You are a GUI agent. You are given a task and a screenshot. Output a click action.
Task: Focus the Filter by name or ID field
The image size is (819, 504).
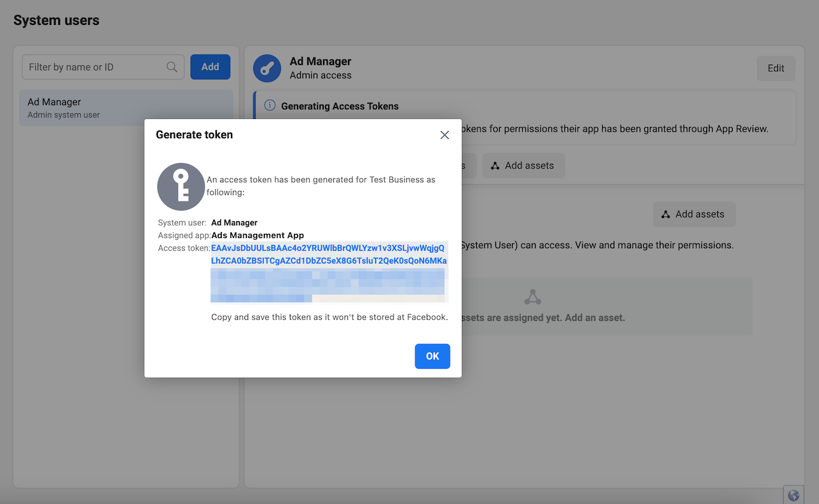click(x=103, y=67)
